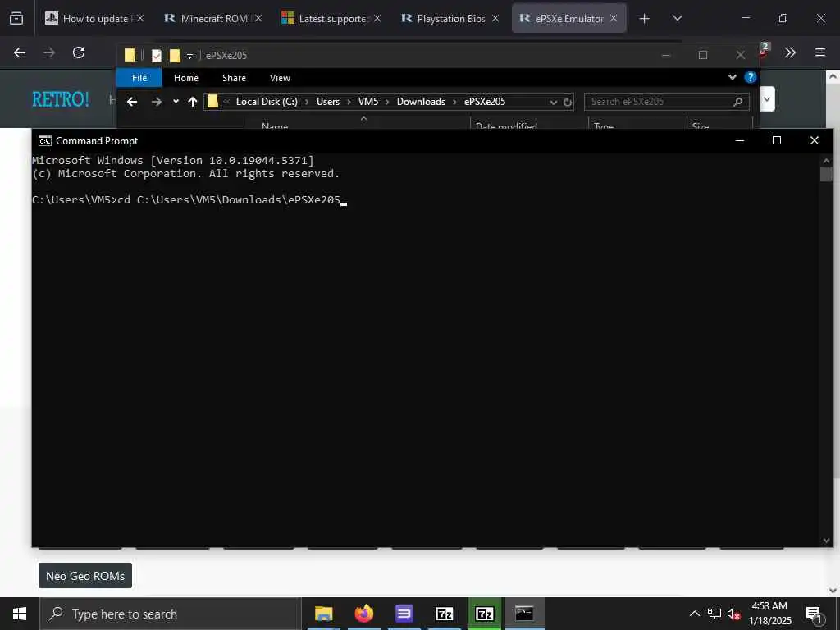Minimize the Command Prompt window
Image resolution: width=840 pixels, height=630 pixels.
coord(740,140)
